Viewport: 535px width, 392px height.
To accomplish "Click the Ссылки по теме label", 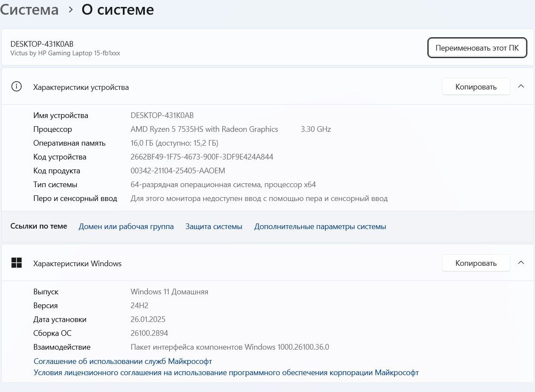I will 38,226.
